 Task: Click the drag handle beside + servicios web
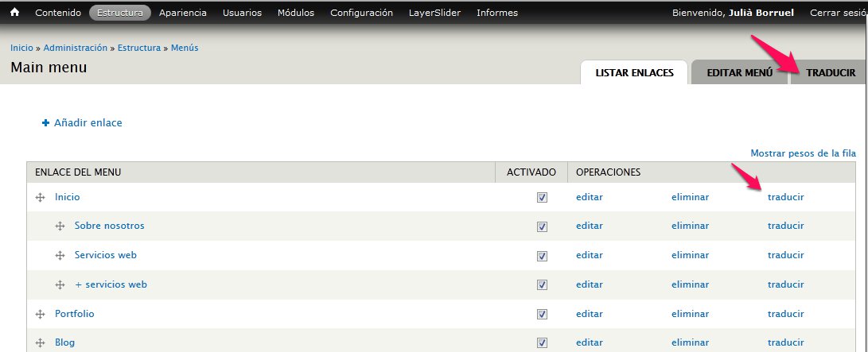[x=60, y=284]
